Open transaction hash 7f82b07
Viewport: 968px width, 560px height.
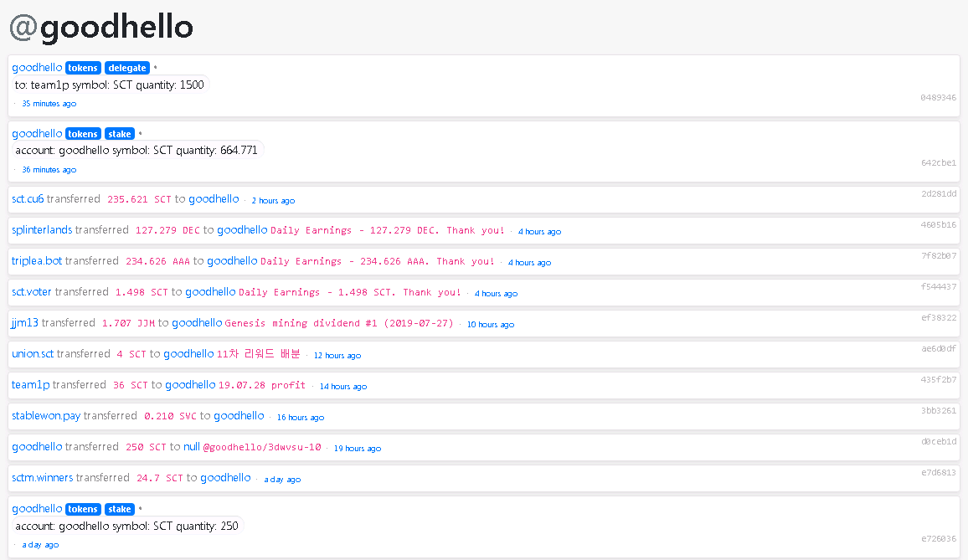939,255
